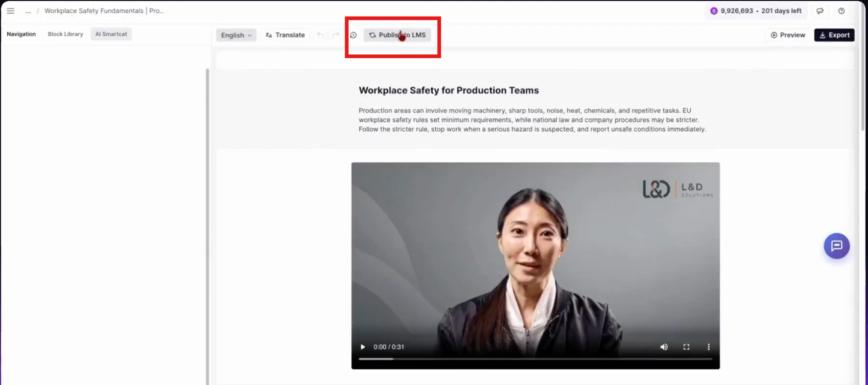The height and width of the screenshot is (385, 868).
Task: Select heading Workplace Safety for Production Teams
Action: [449, 91]
